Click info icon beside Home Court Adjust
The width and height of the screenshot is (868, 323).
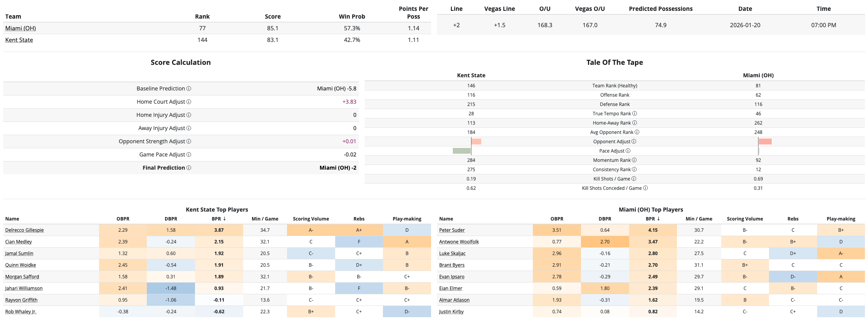pyautogui.click(x=189, y=102)
